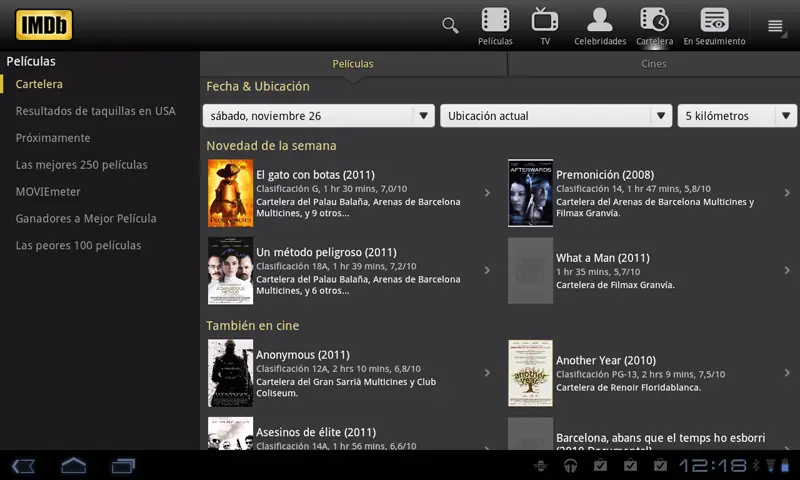The height and width of the screenshot is (480, 800).
Task: Expand the Anonymous (2011) entry chevron
Action: (487, 373)
